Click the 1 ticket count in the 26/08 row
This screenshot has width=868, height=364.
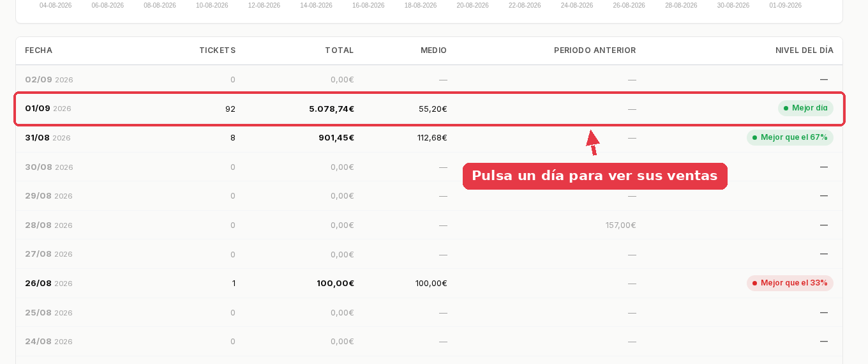[x=234, y=283]
